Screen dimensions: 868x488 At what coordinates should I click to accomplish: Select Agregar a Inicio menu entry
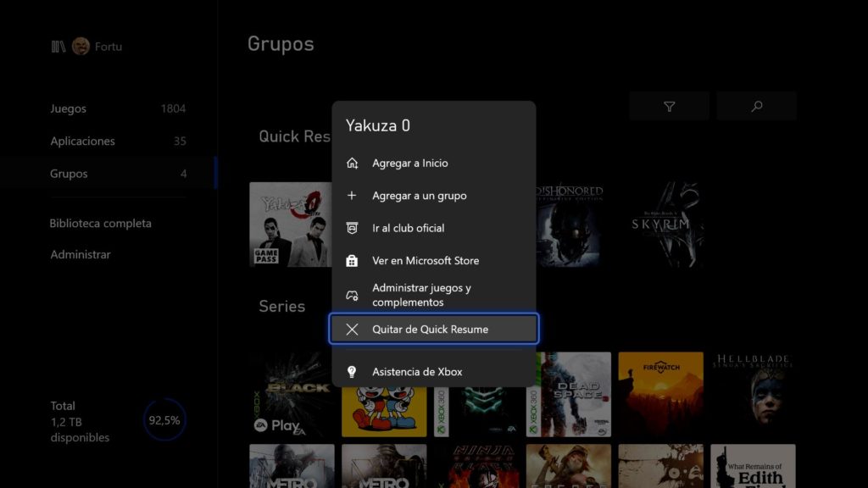[x=433, y=164]
